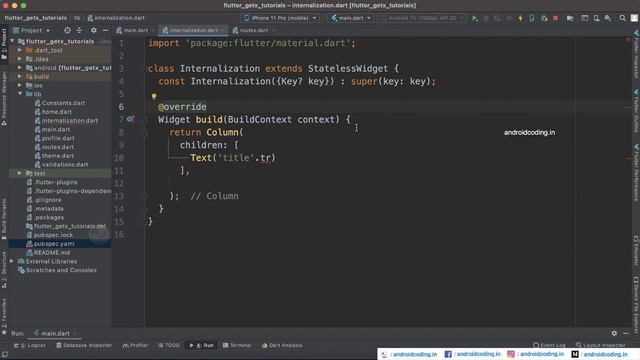Open Run panel settings gear

(614, 333)
